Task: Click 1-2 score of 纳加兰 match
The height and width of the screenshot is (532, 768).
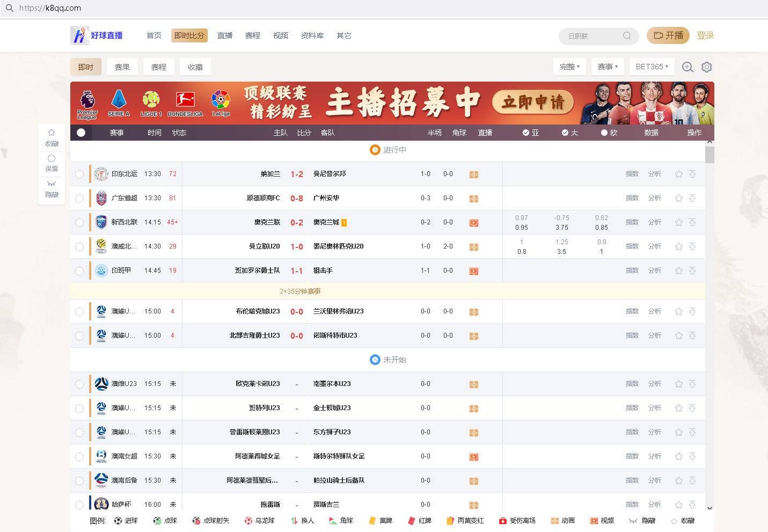Action: coord(297,174)
